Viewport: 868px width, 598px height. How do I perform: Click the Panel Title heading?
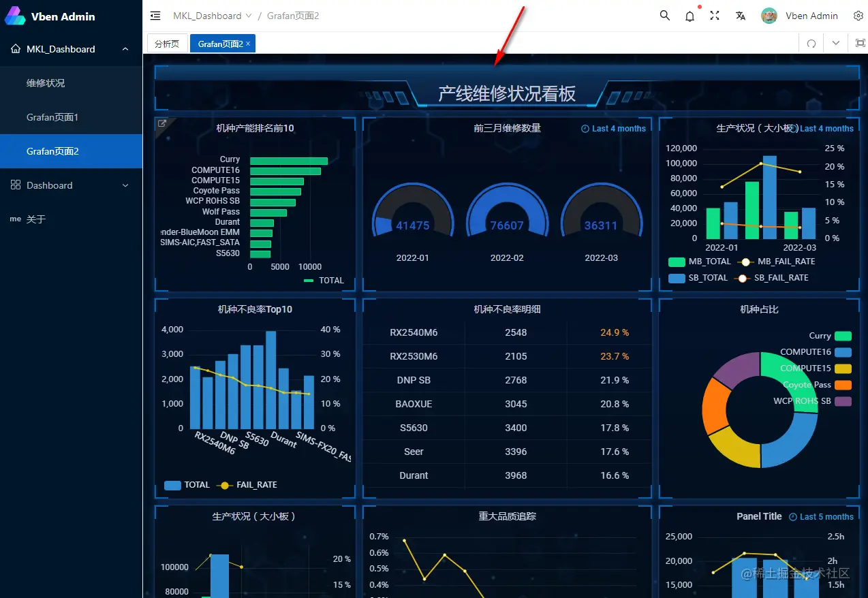(759, 516)
